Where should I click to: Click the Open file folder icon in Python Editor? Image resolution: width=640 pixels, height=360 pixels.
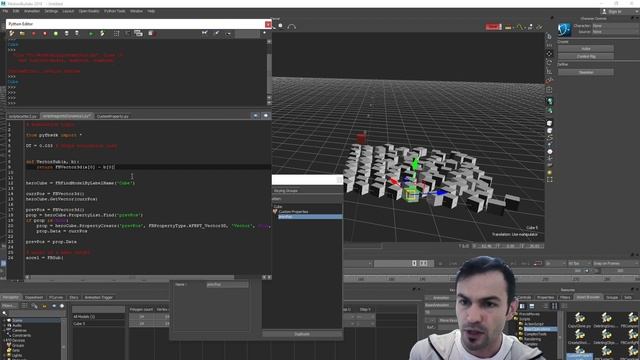pyautogui.click(x=22, y=33)
